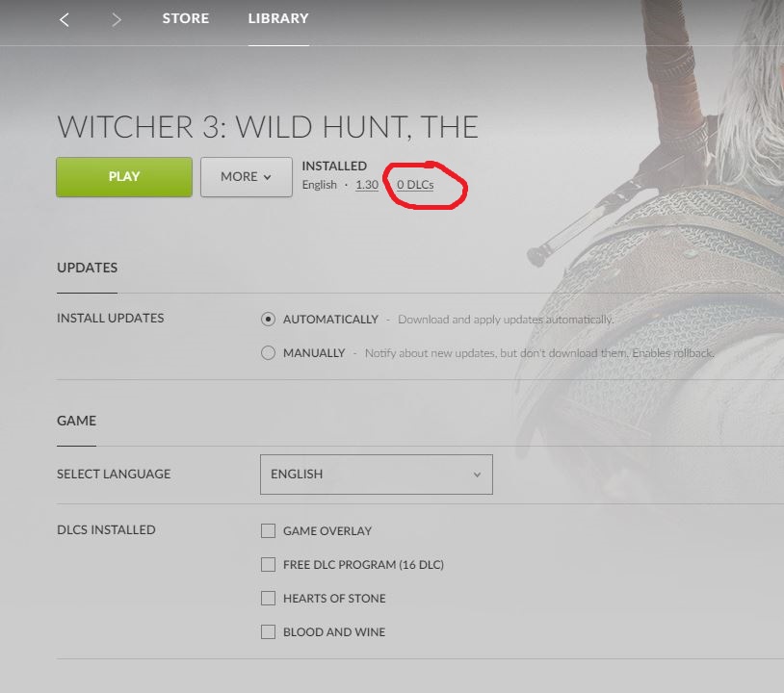Click the UPDATES section heading
Screen dimensions: 784x693
[x=87, y=268]
